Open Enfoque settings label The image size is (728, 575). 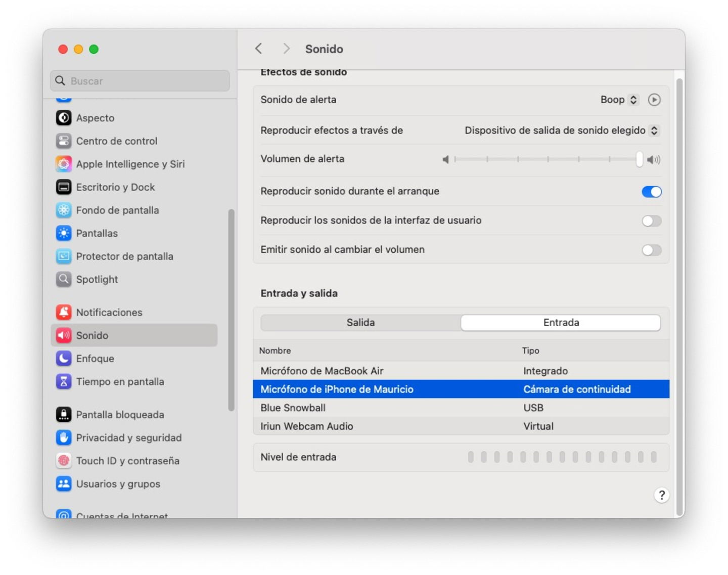pos(95,359)
